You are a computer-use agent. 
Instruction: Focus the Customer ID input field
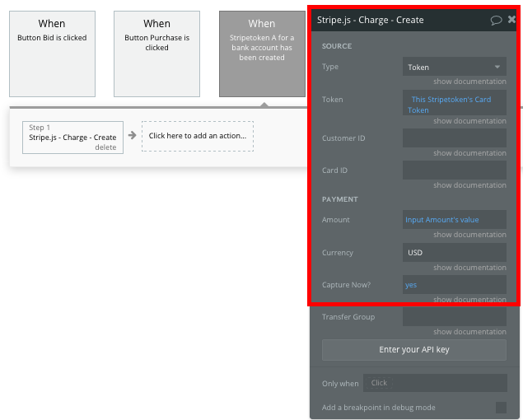[x=455, y=138]
